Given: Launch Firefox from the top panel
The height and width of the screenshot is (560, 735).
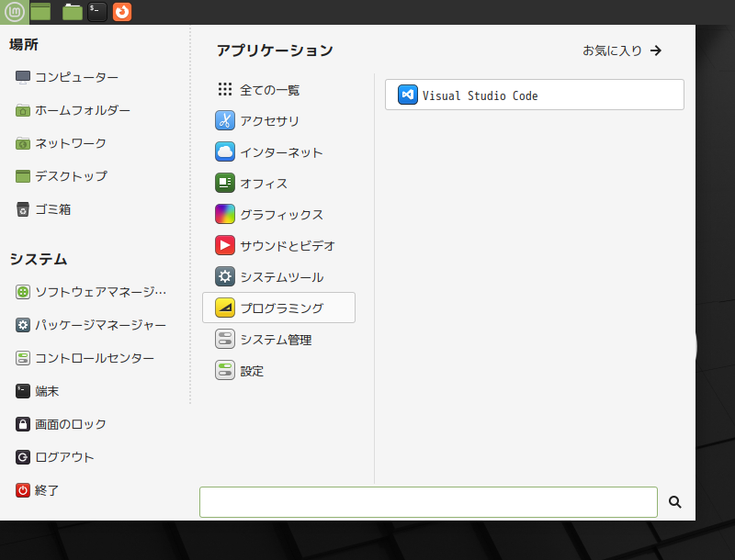Looking at the screenshot, I should [x=122, y=12].
